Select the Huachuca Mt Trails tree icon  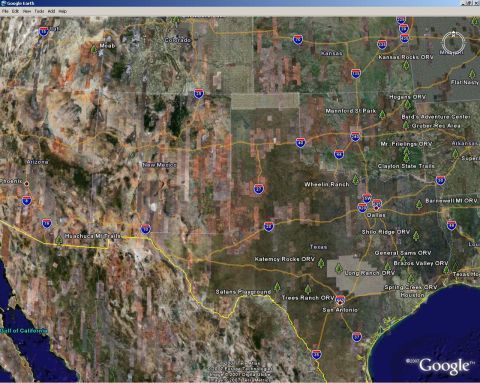(x=59, y=239)
